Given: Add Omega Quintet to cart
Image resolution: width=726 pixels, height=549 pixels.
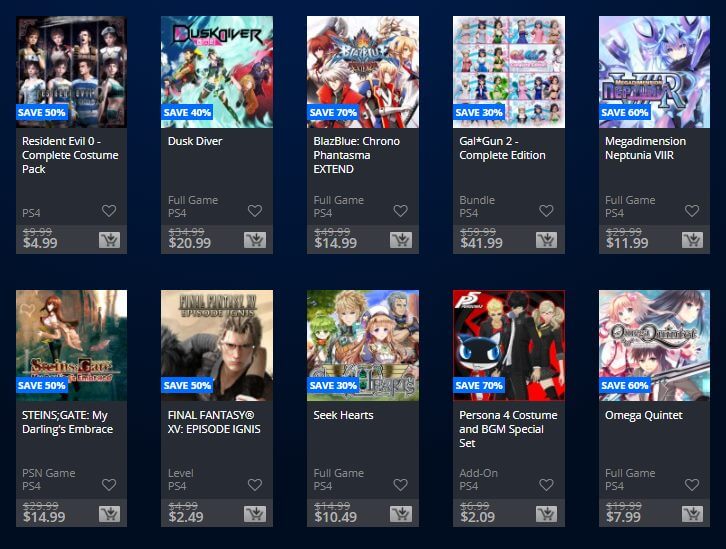Looking at the screenshot, I should 693,514.
